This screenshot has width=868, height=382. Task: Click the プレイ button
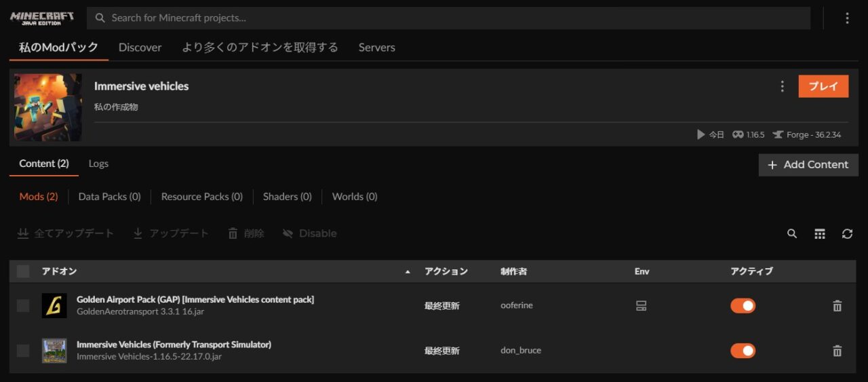[x=823, y=86]
